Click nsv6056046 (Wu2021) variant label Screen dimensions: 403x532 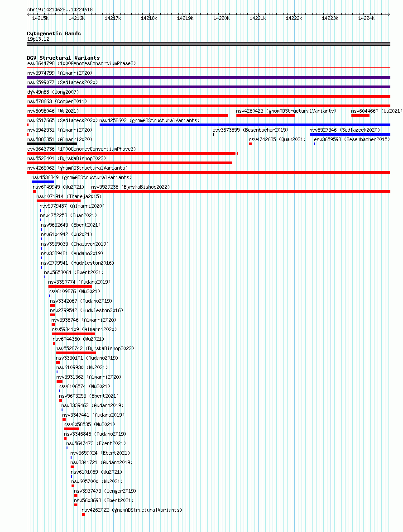tap(53, 111)
